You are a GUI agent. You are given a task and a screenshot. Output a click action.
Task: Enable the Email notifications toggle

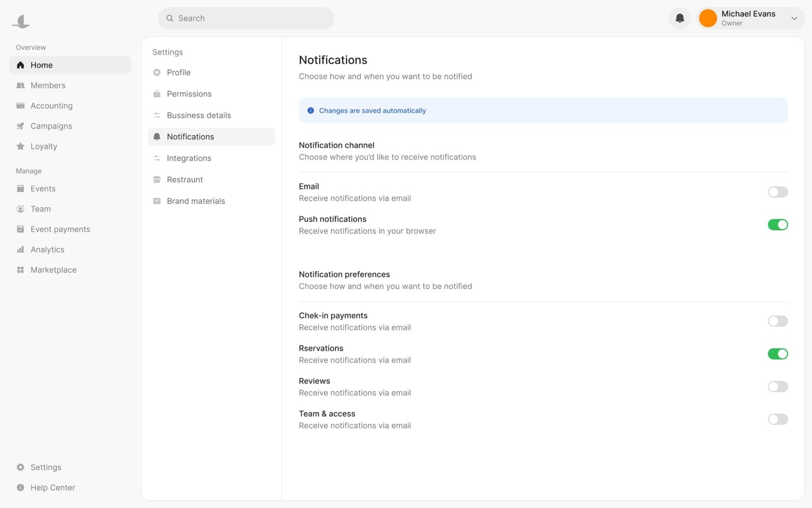click(777, 192)
